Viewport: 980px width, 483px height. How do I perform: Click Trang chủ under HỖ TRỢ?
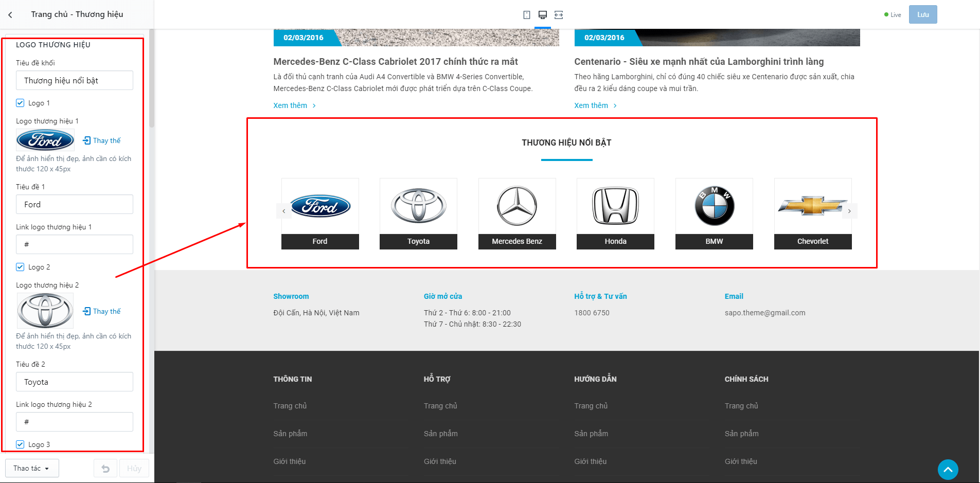tap(440, 406)
